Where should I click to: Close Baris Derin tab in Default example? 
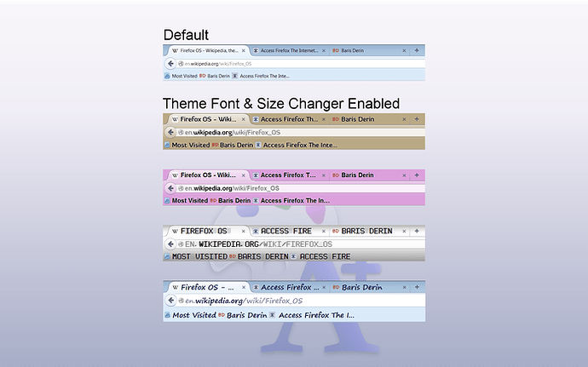coord(404,50)
